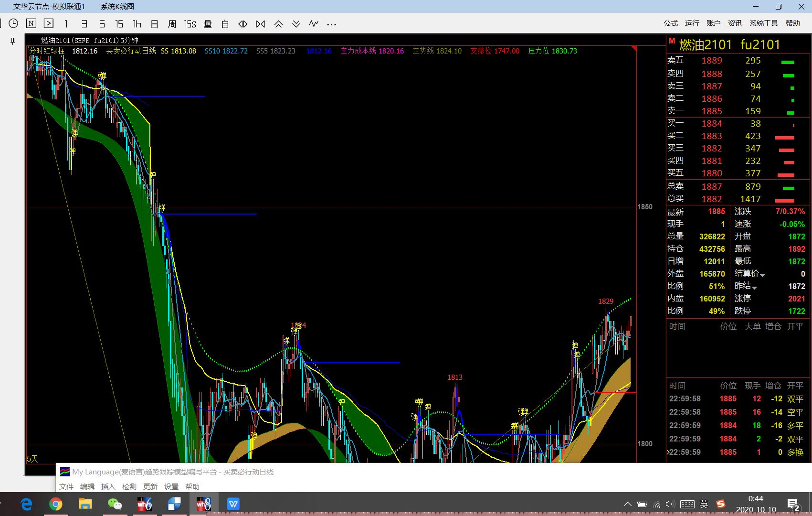Click the boxed N toolbar icon
Viewport: 812px width, 516px height.
[x=31, y=23]
